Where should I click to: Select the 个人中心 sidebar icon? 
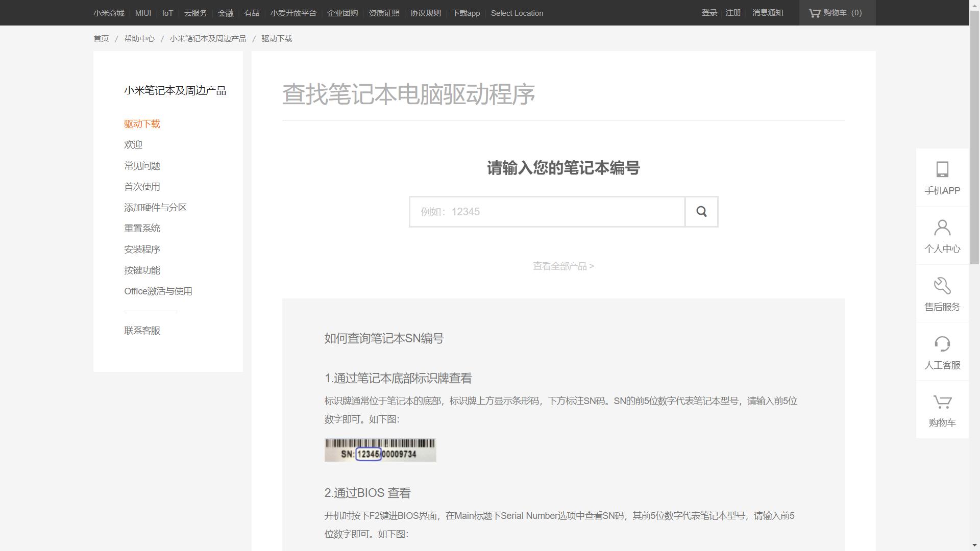click(x=941, y=235)
